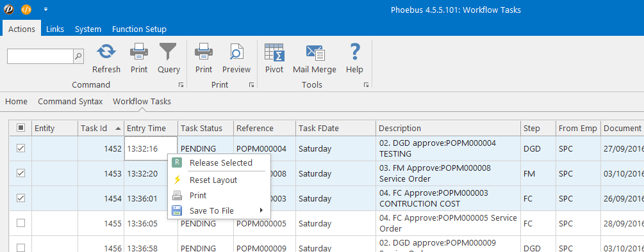
Task: Click the Preview magnifier icon
Action: point(236,52)
